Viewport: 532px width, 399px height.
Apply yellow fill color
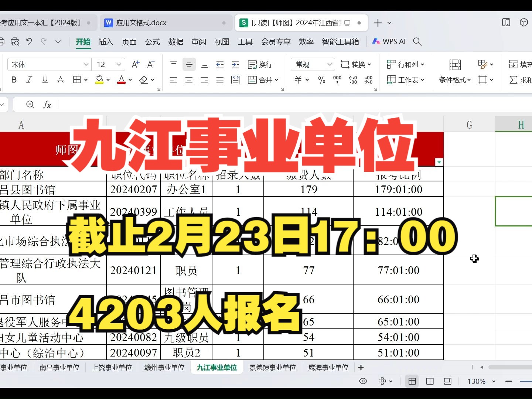pos(99,80)
